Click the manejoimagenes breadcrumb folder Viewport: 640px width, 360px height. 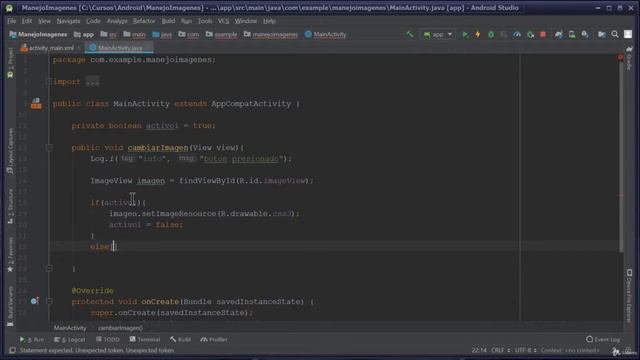pyautogui.click(x=271, y=35)
